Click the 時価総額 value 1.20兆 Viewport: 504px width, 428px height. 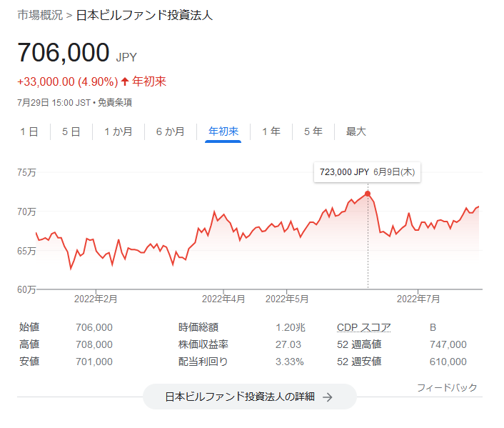[x=291, y=327]
